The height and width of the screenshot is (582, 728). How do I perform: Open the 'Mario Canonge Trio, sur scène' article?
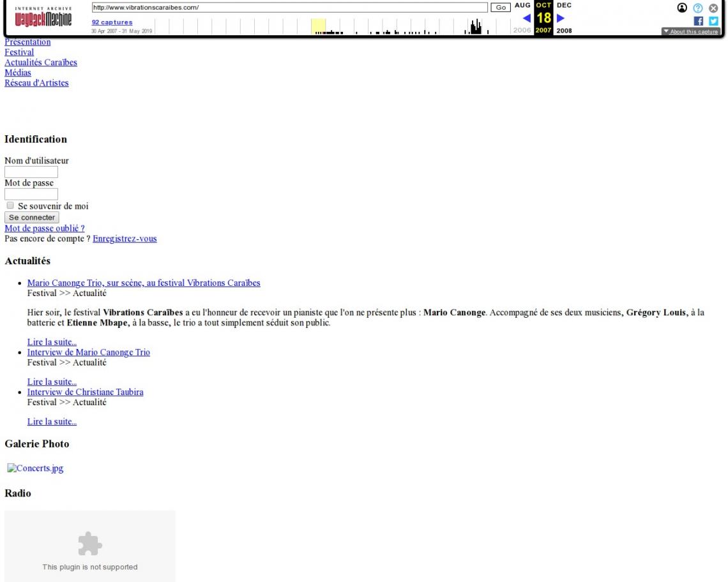[x=144, y=283]
